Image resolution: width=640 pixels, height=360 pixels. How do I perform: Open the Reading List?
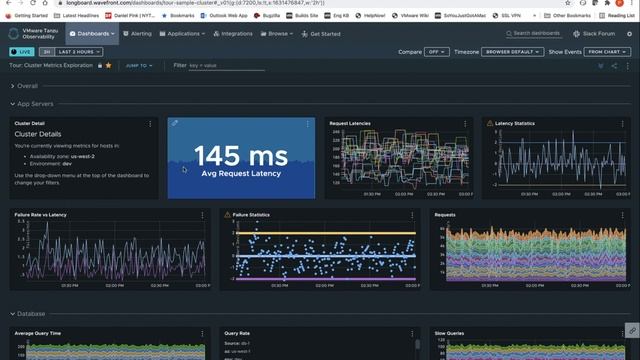coord(617,16)
